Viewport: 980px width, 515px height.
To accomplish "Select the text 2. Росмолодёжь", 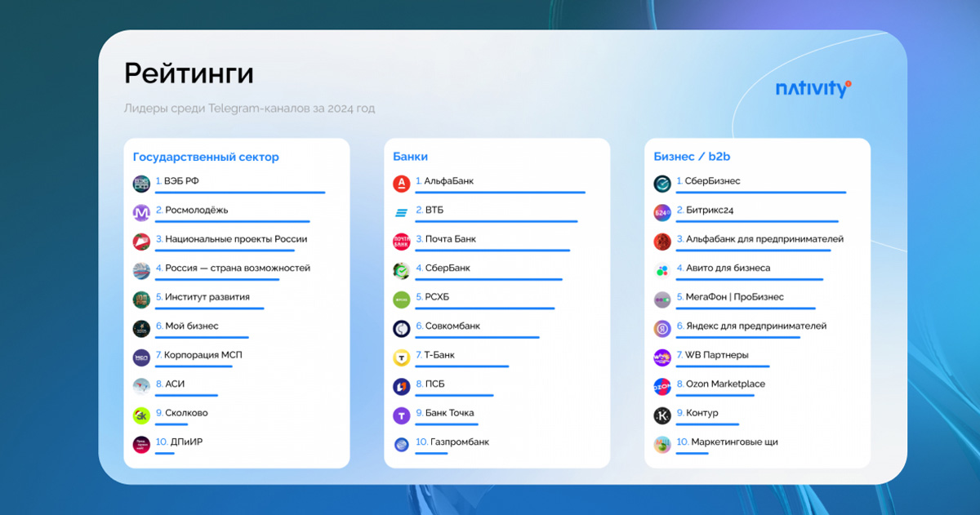I will click(192, 210).
